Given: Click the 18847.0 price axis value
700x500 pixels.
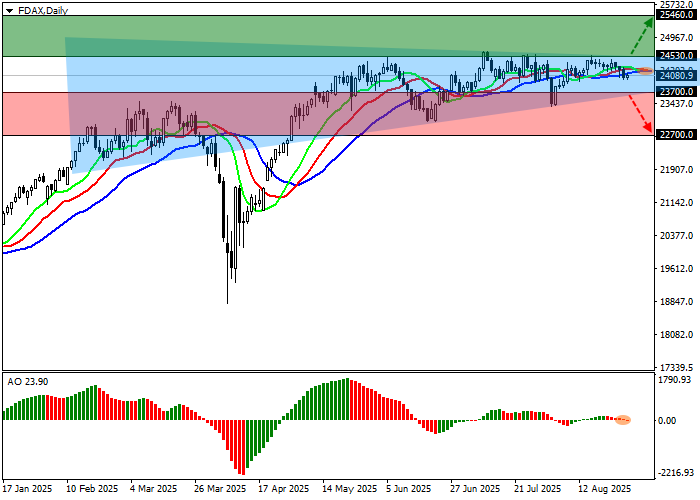Looking at the screenshot, I should 676,301.
